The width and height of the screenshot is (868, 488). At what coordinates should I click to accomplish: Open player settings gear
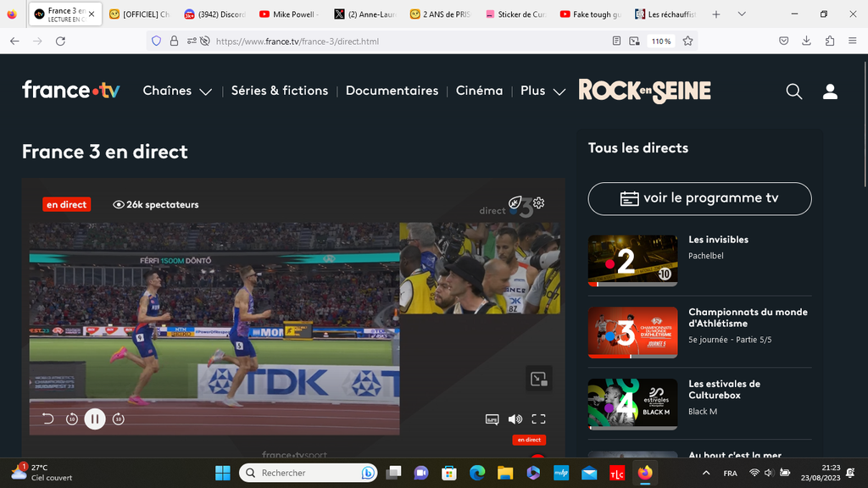[538, 202]
